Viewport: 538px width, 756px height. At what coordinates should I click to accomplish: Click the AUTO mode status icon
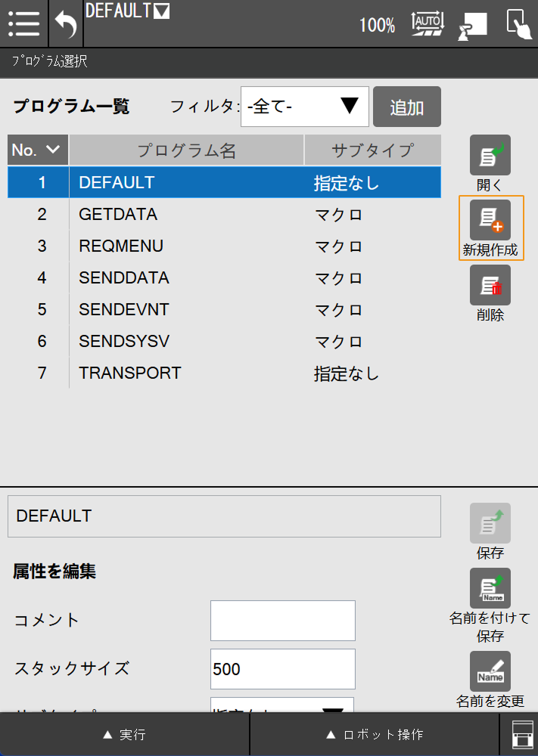[427, 23]
